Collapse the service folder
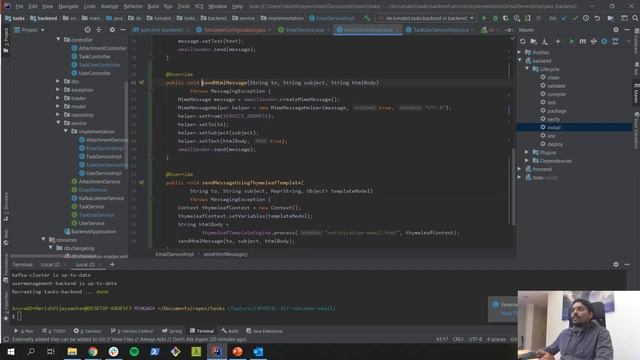 pyautogui.click(x=58, y=123)
